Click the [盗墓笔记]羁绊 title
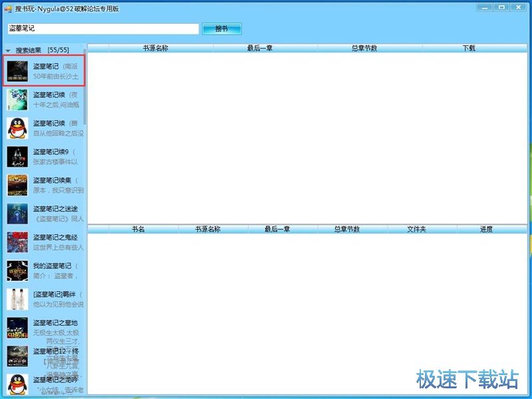This screenshot has height=399, width=532. point(55,295)
